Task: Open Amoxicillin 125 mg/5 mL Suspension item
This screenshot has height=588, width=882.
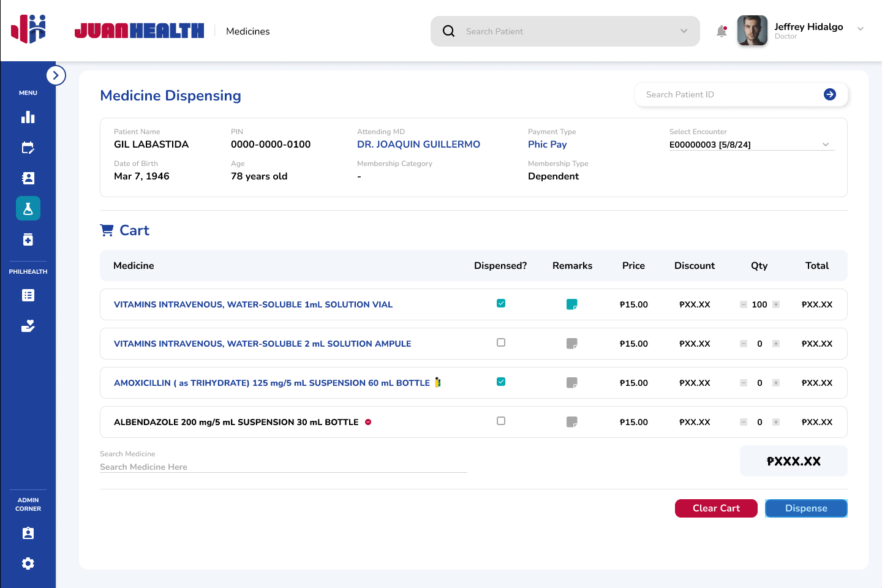Action: [x=272, y=383]
